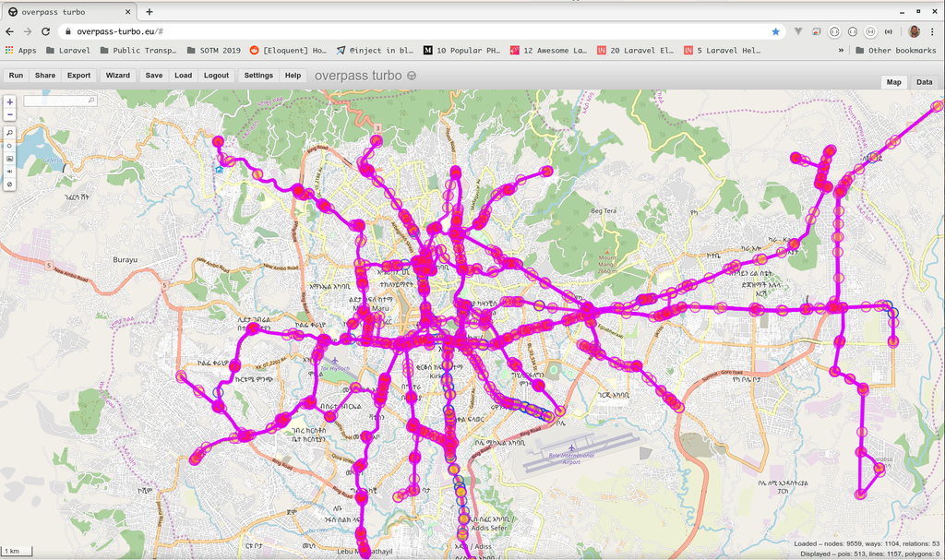This screenshot has width=945, height=560.
Task: Toggle the wide map view control
Action: click(x=9, y=172)
